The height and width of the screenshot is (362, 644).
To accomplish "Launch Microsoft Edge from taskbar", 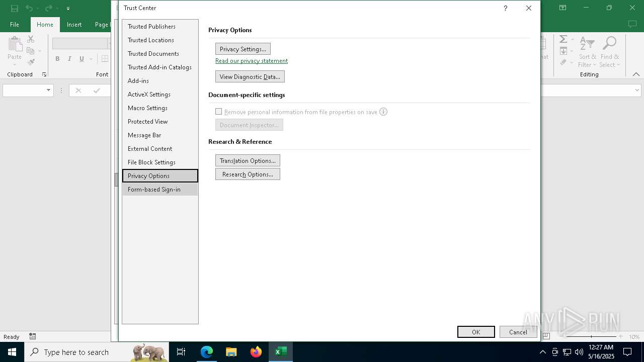I will (207, 352).
